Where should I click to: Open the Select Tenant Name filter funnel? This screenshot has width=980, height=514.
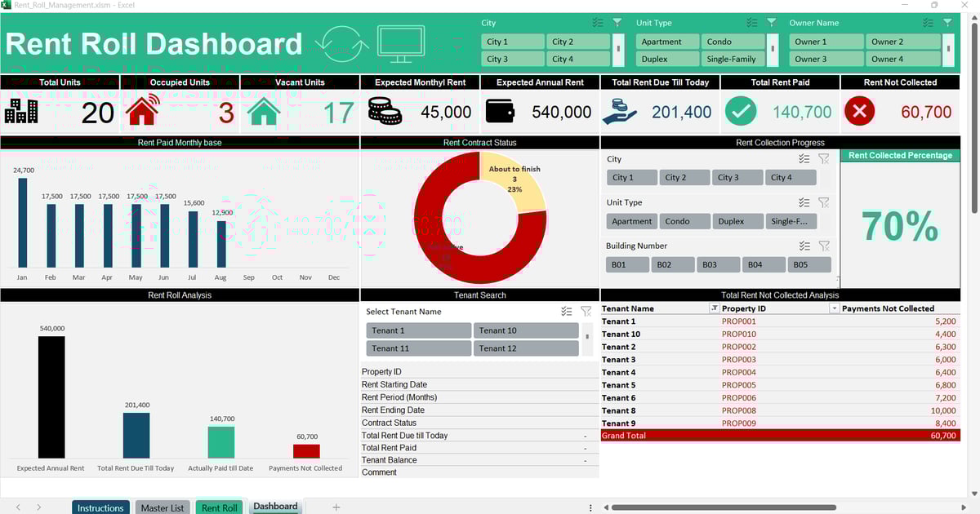click(x=585, y=311)
